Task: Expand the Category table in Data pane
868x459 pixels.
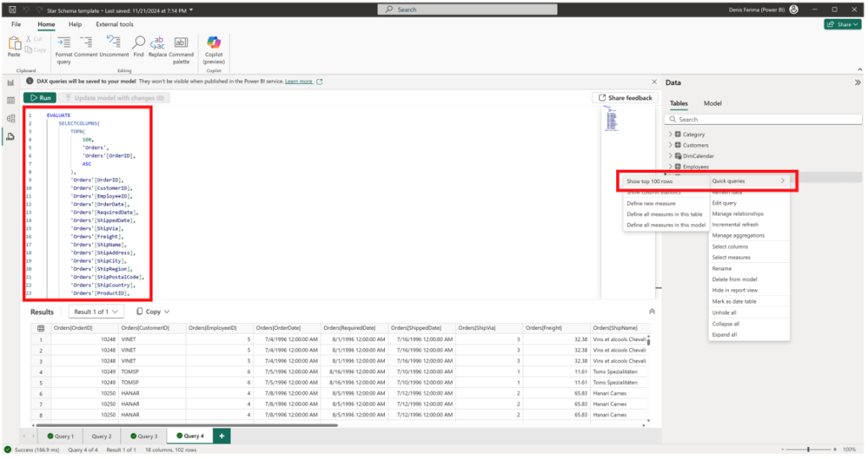Action: pos(670,134)
